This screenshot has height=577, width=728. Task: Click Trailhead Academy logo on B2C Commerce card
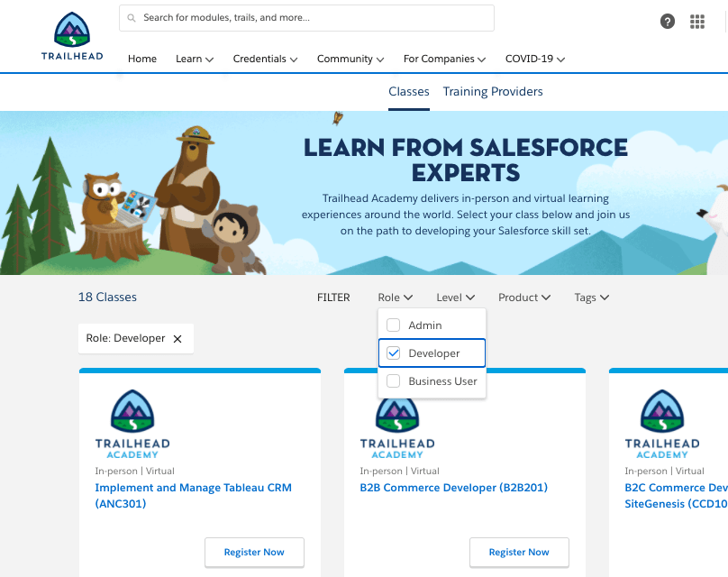coord(662,424)
